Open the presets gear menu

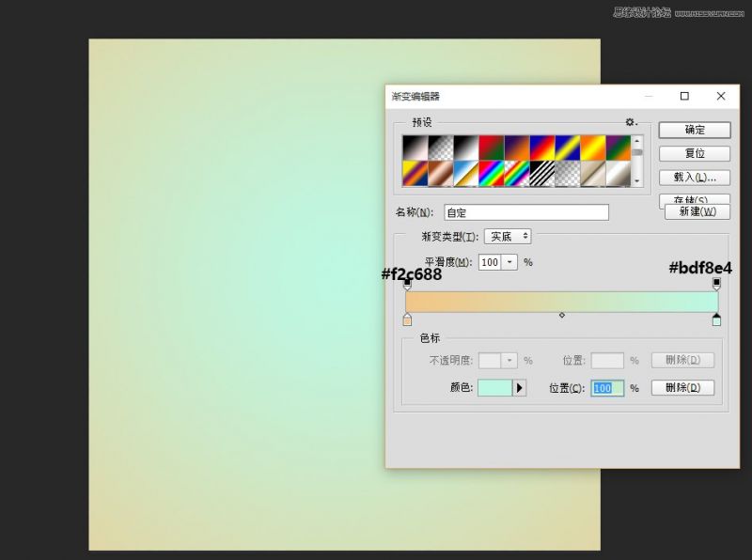[x=631, y=122]
